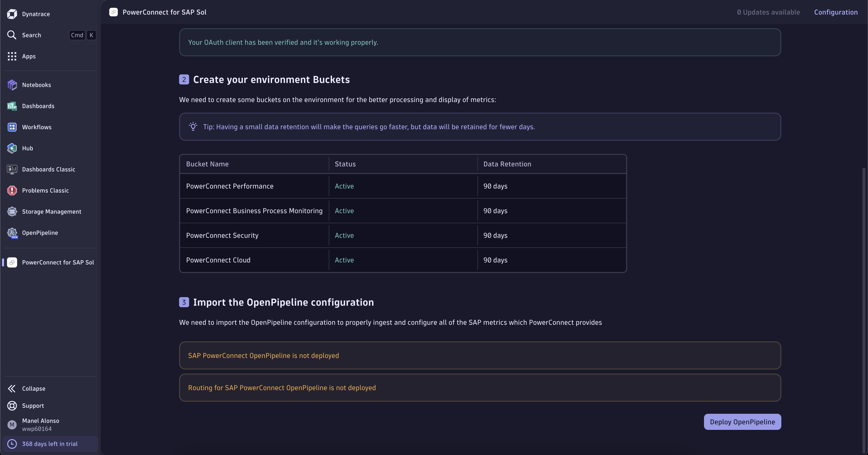Screen dimensions: 868x455
Task: Check for updates via Updates available
Action: point(768,12)
